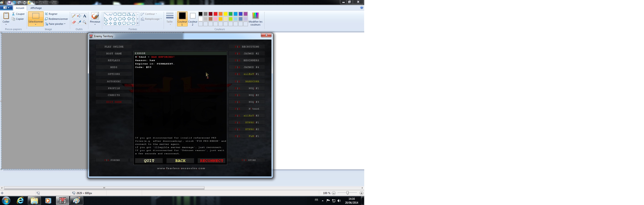Open Internet Explorer from the taskbar
Screen dimensions: 644x205
[20, 200]
